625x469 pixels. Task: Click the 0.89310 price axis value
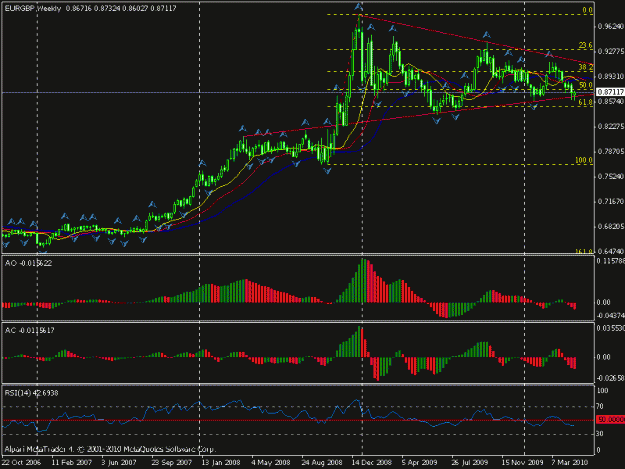click(x=610, y=77)
